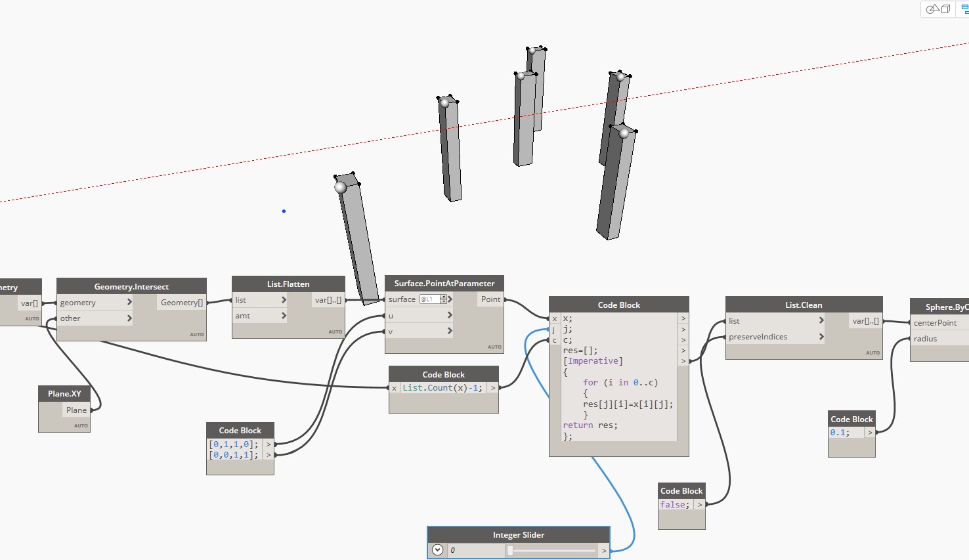Click output arrow of the [0,1,1,0] line
This screenshot has height=560, width=969.
point(269,444)
